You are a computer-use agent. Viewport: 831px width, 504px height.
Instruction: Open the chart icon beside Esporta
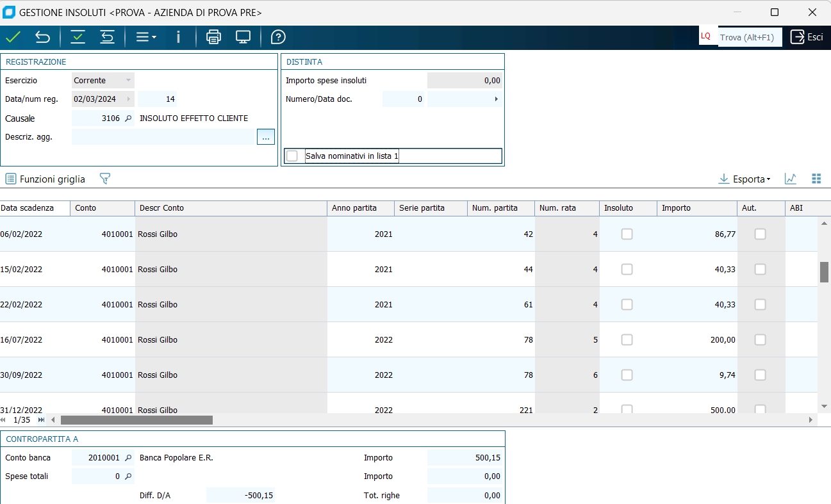click(791, 179)
